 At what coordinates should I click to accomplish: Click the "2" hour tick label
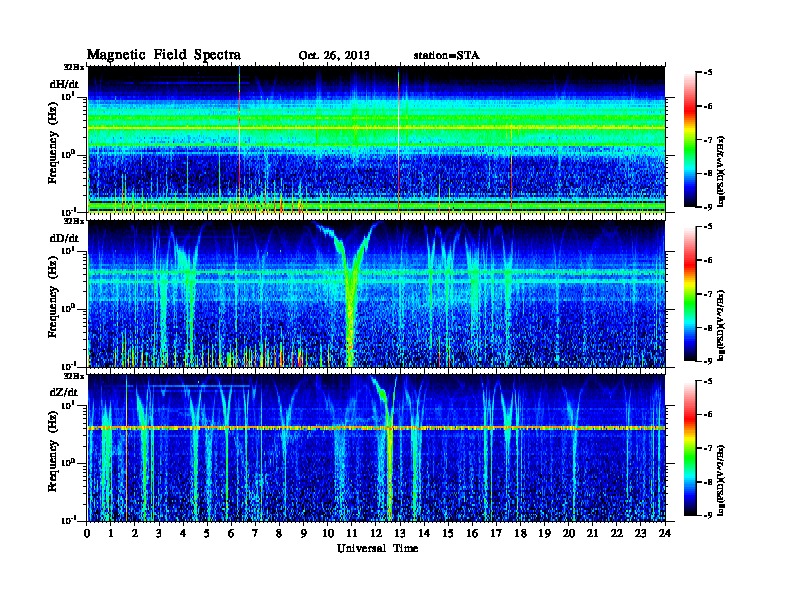135,533
